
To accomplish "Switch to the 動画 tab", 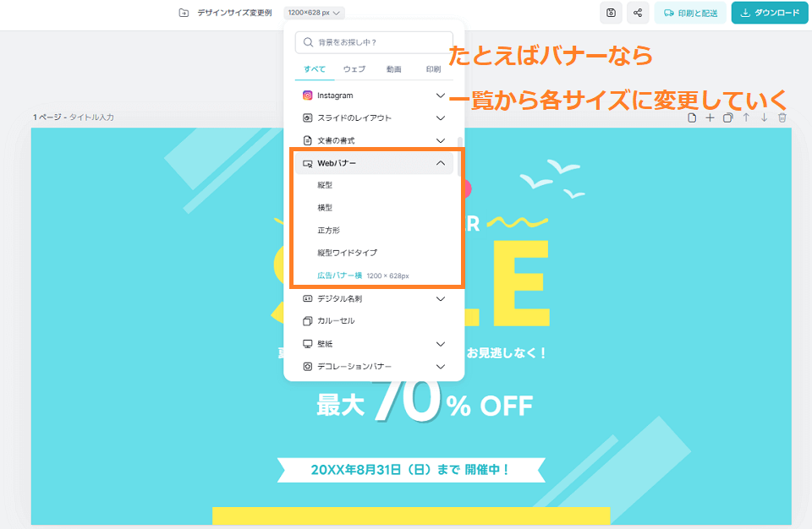I will click(393, 68).
